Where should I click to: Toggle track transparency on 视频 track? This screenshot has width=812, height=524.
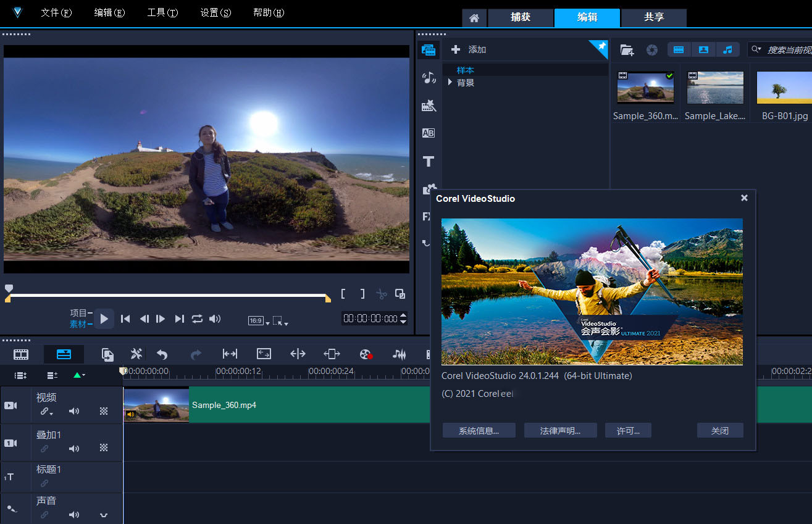click(104, 411)
